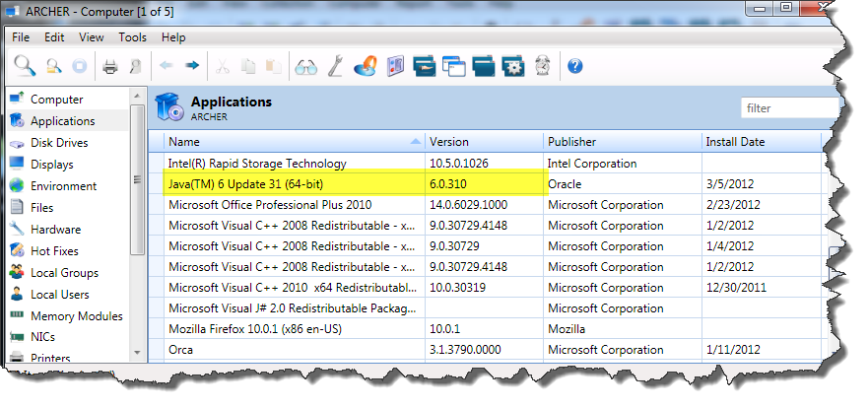Click the printer icon in the toolbar
This screenshot has height=408, width=868.
[x=110, y=67]
